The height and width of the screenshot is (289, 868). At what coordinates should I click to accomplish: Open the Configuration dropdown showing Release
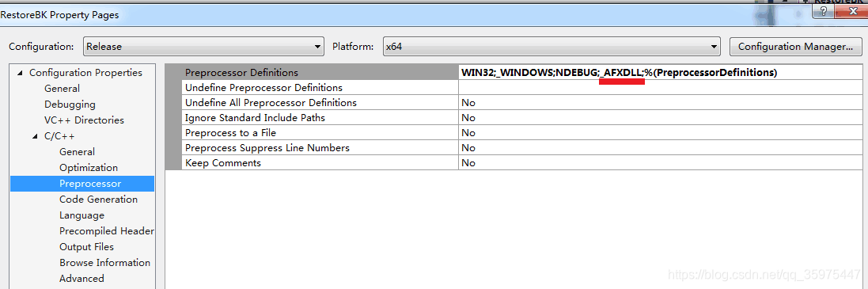pos(203,47)
